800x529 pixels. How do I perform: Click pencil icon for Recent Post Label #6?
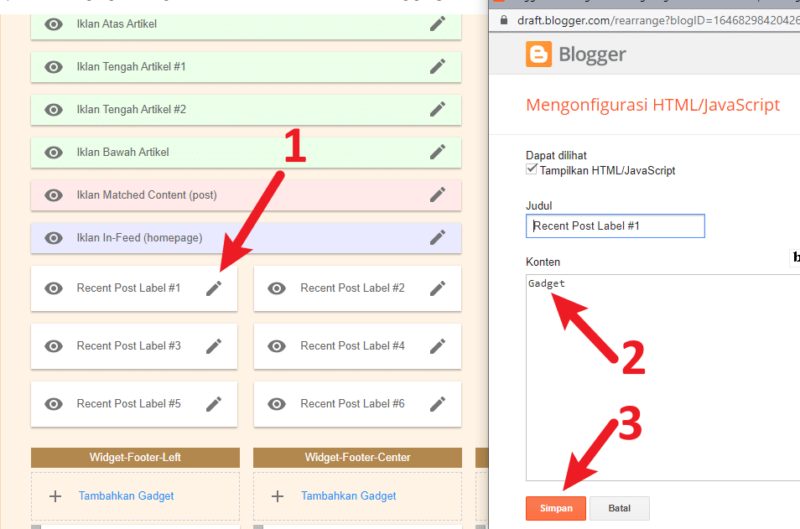pos(437,404)
